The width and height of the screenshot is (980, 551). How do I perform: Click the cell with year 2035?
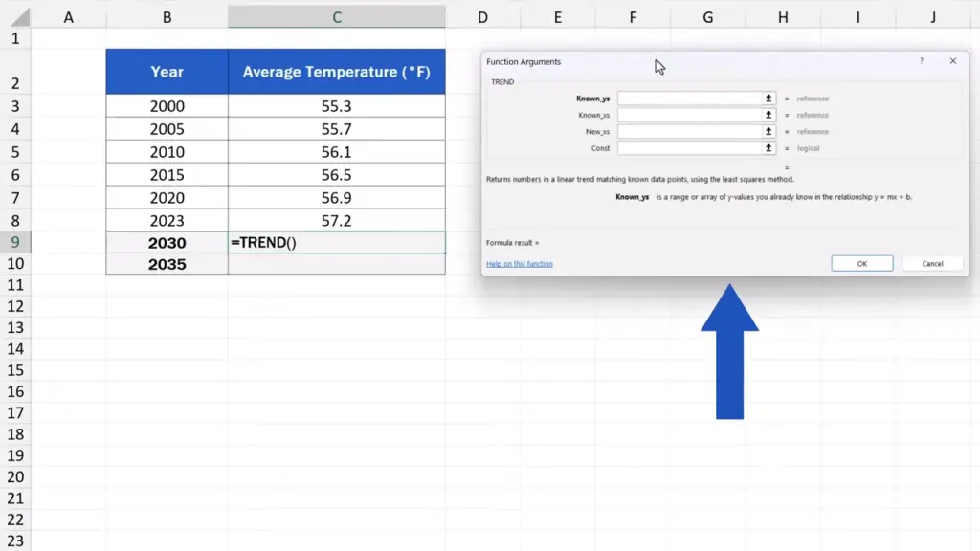coord(167,265)
